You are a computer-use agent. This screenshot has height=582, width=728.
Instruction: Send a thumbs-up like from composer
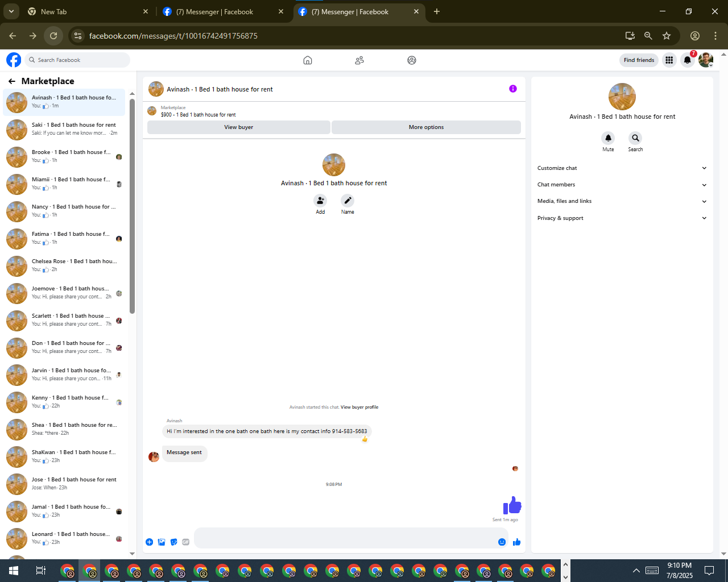point(516,542)
